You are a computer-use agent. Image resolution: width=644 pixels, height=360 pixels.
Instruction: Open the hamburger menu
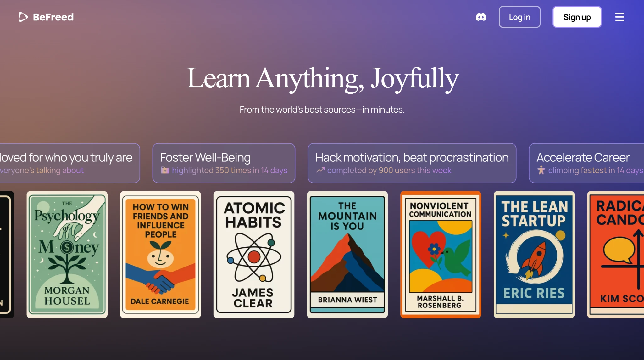tap(619, 17)
